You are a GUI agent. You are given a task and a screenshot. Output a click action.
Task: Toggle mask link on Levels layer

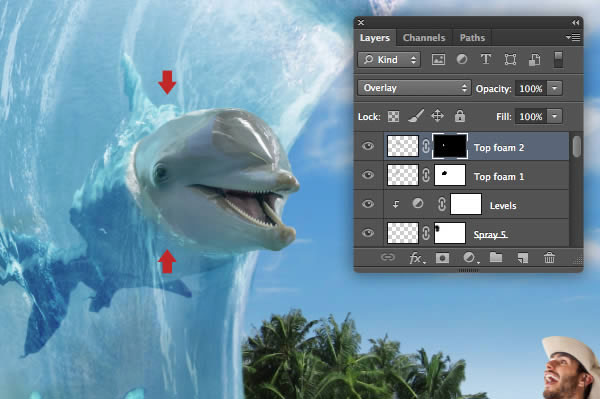click(442, 204)
